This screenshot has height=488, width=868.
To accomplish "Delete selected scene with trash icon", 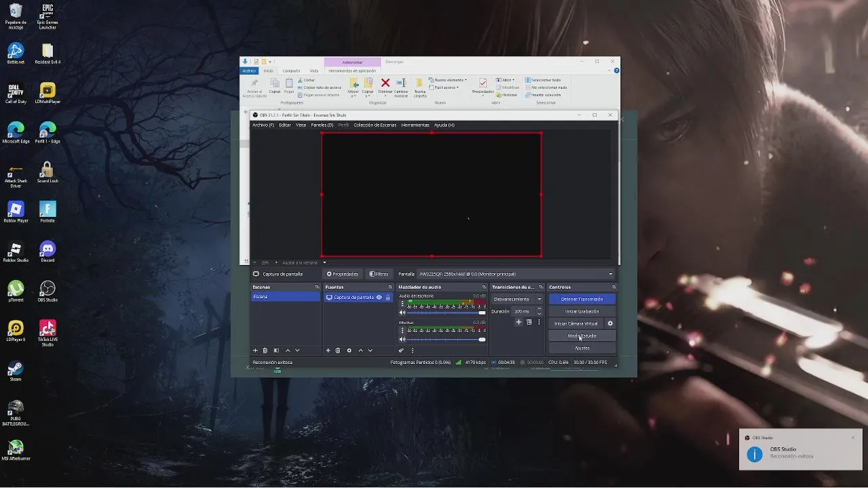I will coord(265,350).
